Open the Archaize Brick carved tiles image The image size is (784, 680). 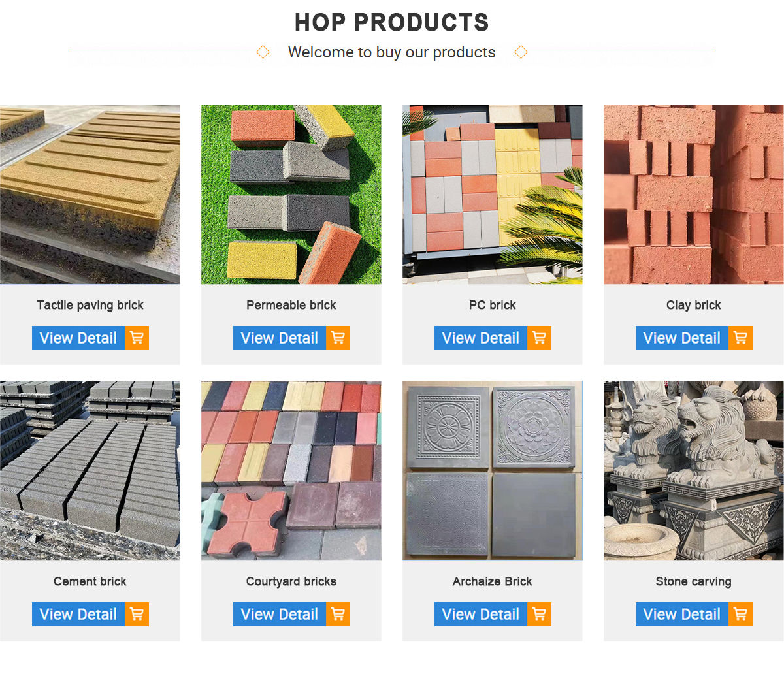[x=492, y=470]
